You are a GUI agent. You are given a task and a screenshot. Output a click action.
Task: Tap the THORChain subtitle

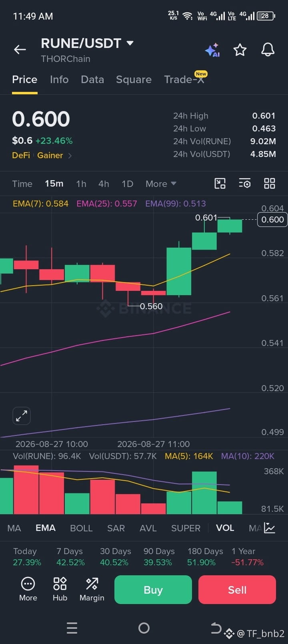click(66, 59)
